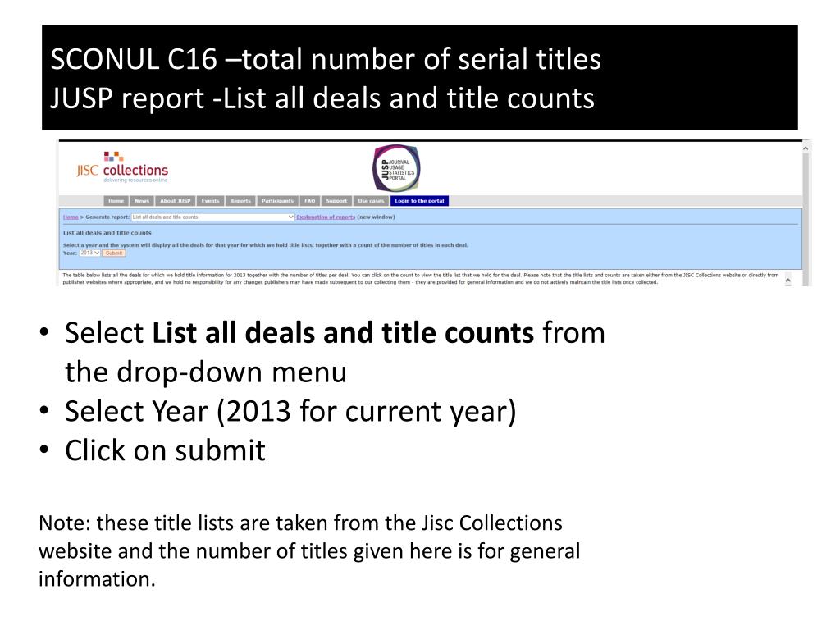Click the JUSP portal logo
The image size is (840, 630).
click(x=396, y=169)
